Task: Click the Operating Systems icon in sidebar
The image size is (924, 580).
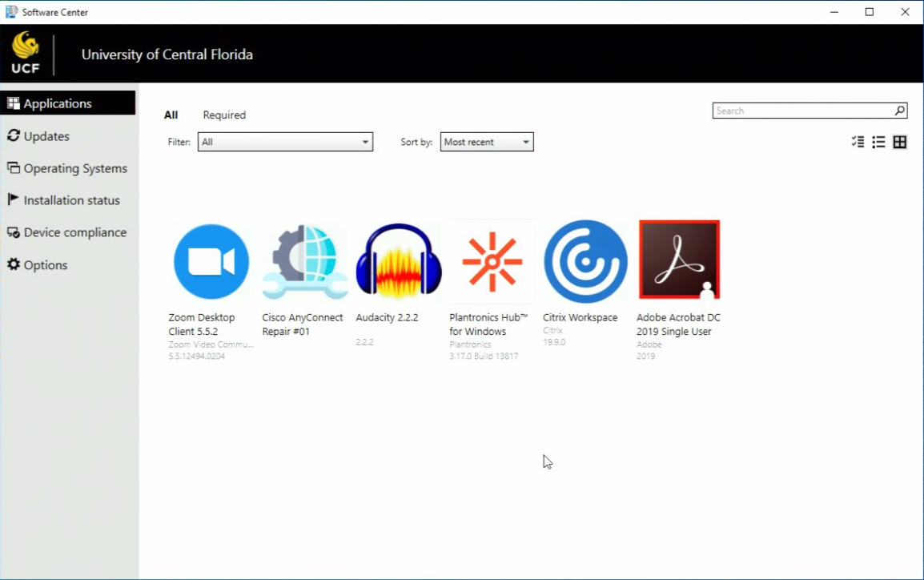Action: coord(13,168)
